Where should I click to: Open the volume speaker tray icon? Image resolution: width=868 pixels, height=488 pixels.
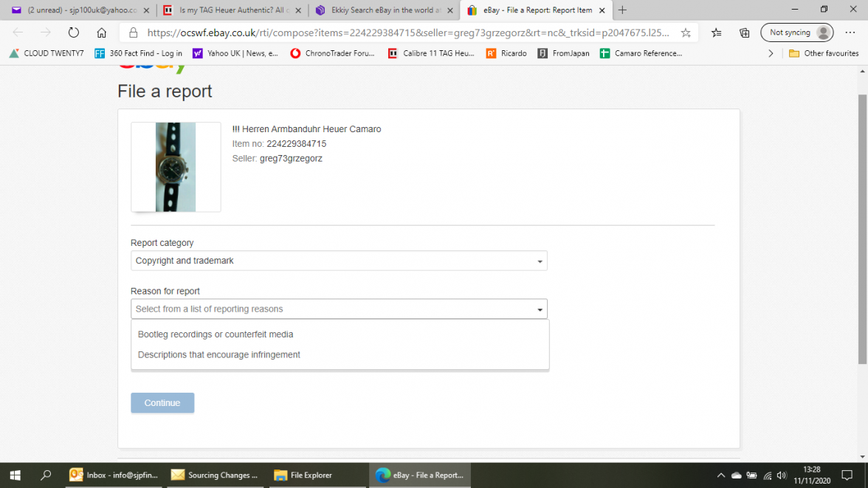click(x=782, y=475)
